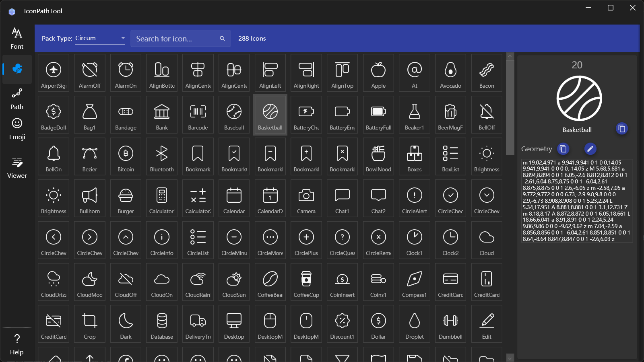This screenshot has height=362, width=644.
Task: Go to the Emoji tab
Action: coord(17,129)
